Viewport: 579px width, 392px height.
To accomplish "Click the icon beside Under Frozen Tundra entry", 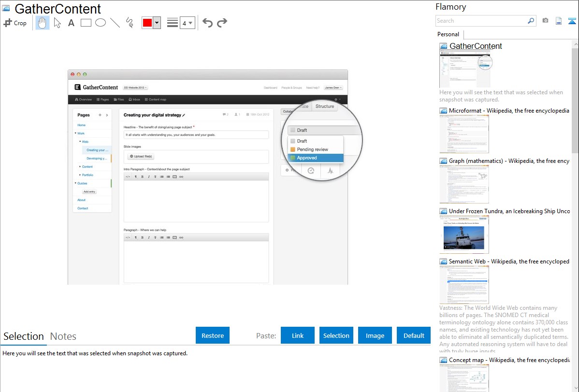I will click(x=443, y=211).
